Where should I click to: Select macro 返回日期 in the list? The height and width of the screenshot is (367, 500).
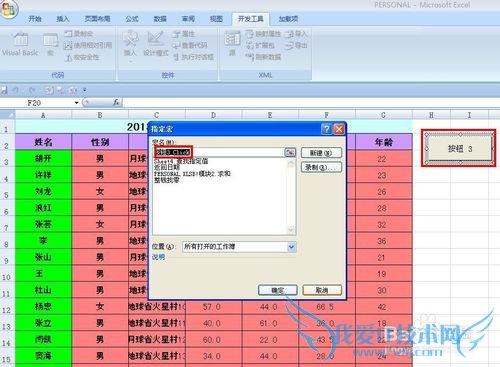pos(167,167)
